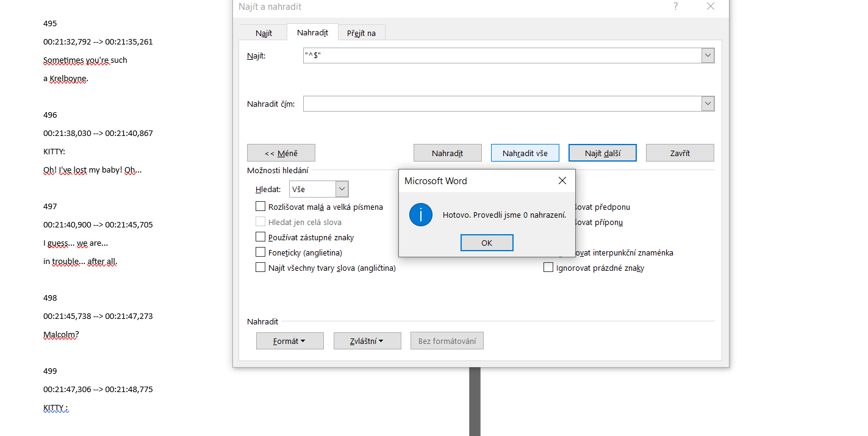Click the Nahradit vše button
The width and height of the screenshot is (868, 436).
pyautogui.click(x=525, y=153)
